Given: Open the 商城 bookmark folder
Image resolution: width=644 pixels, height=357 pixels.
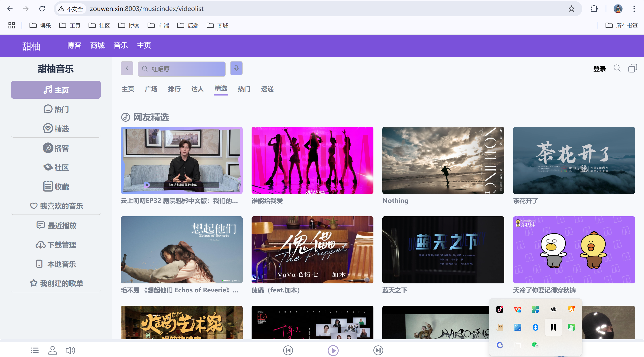Looking at the screenshot, I should (x=217, y=25).
